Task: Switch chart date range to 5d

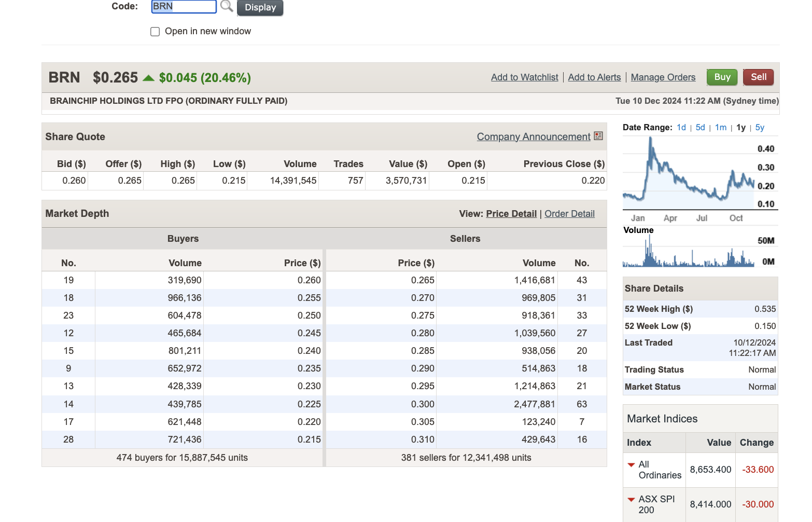Action: coord(700,128)
